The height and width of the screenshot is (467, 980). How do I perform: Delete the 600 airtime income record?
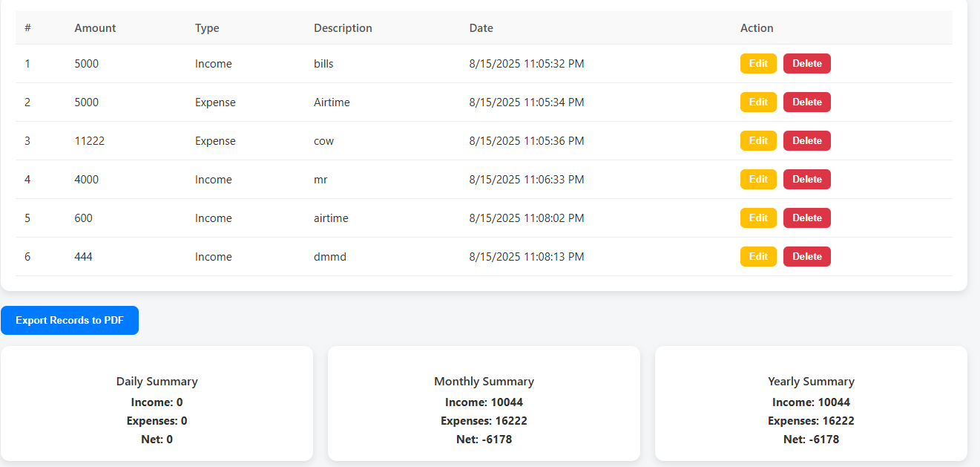[806, 218]
